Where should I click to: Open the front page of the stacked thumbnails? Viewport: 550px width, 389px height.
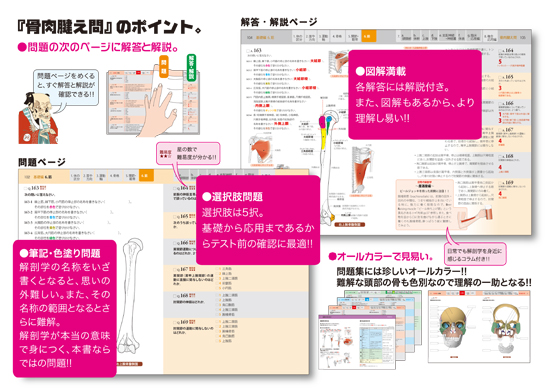(357, 342)
